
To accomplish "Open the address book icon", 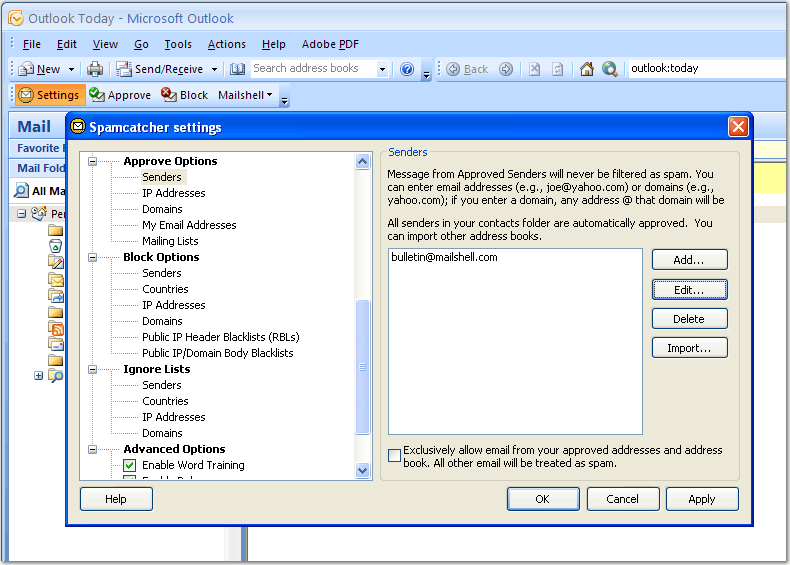I will click(237, 69).
